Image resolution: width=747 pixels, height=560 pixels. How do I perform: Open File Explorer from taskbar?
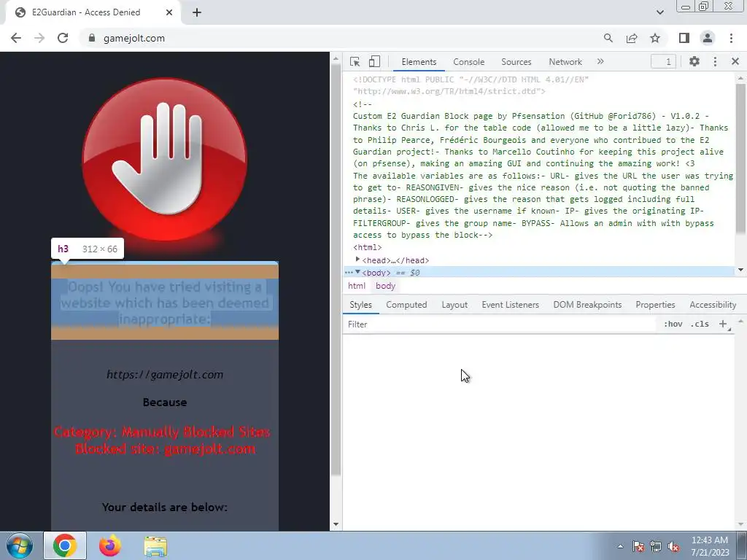pos(156,546)
